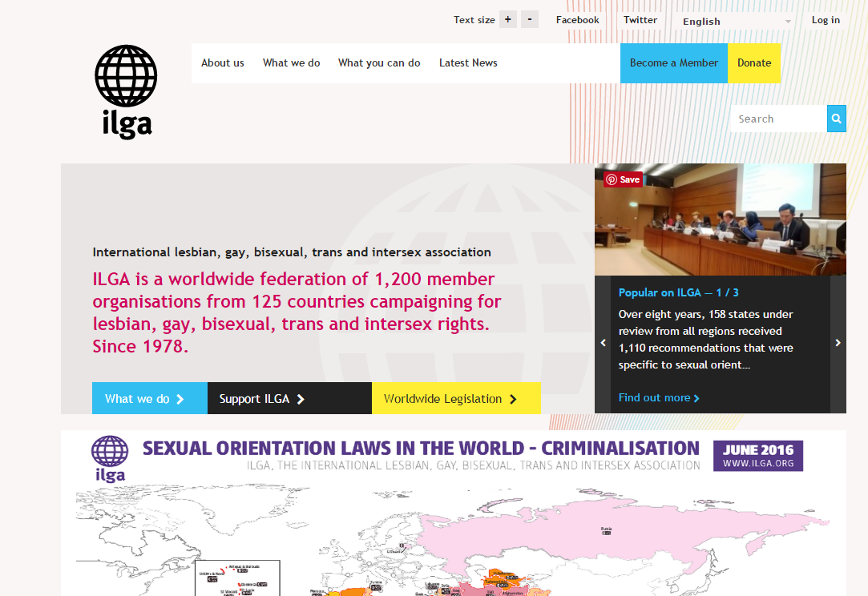Click the yellow Donate button
The width and height of the screenshot is (868, 596).
[754, 63]
